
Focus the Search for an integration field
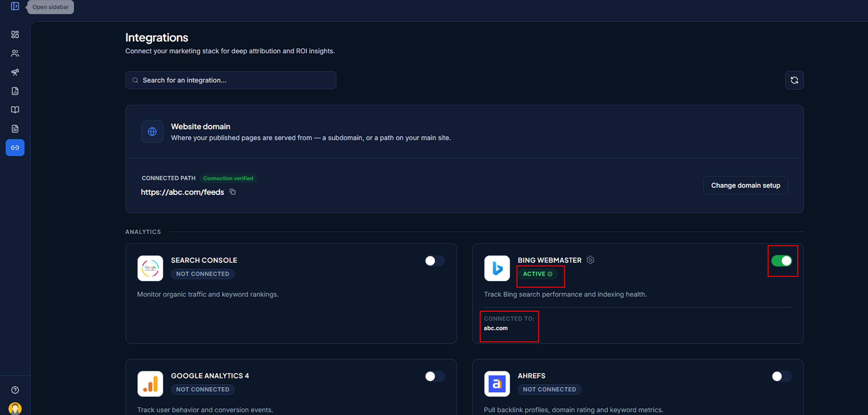[x=231, y=80]
